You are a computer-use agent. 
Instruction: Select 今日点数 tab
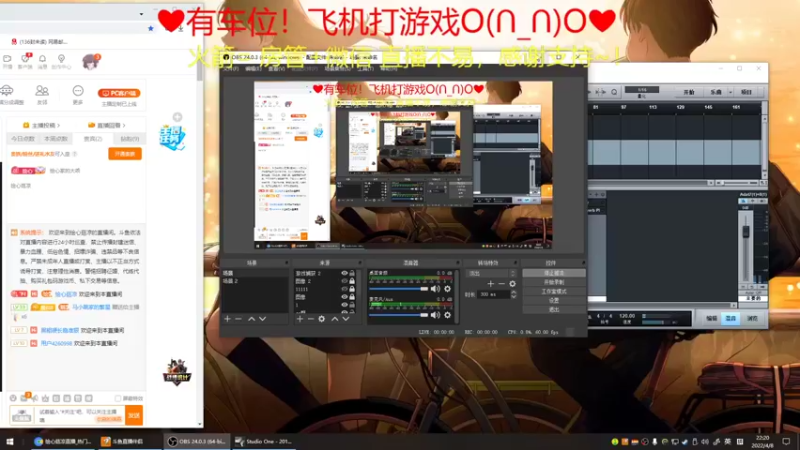click(x=23, y=139)
